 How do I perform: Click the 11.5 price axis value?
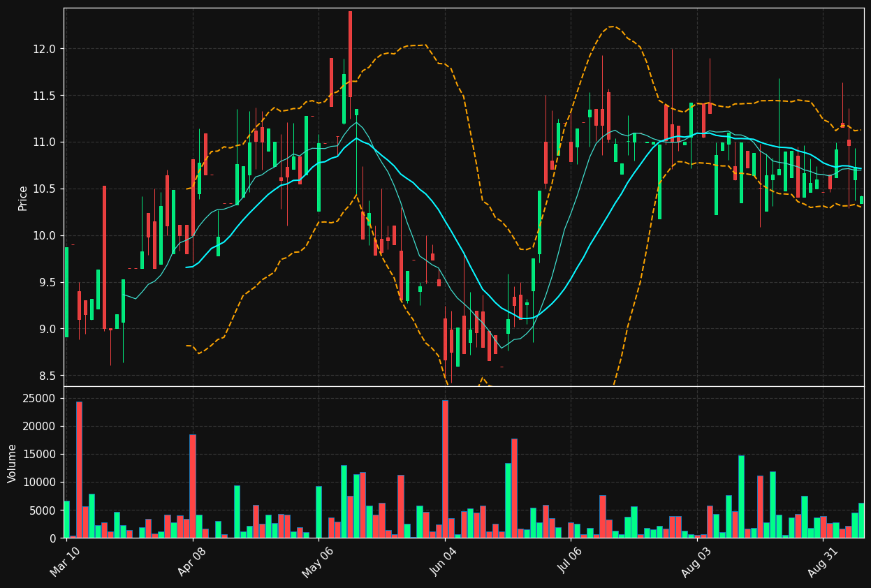[x=46, y=96]
